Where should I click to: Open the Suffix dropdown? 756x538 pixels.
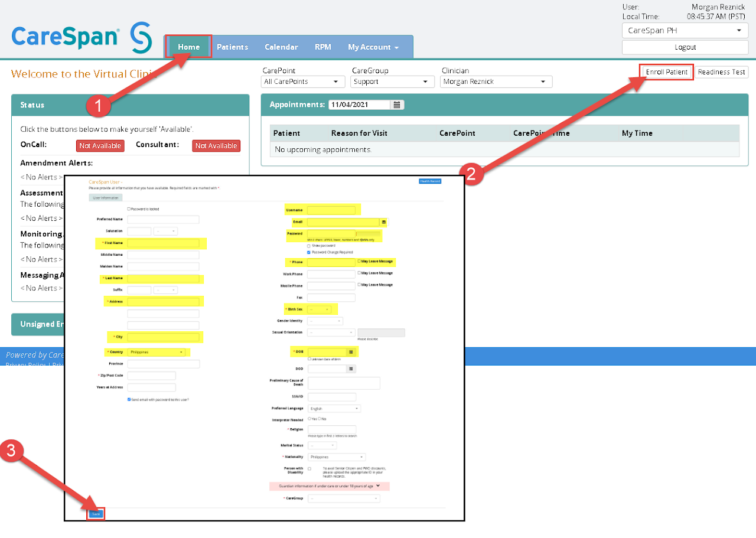click(x=165, y=290)
